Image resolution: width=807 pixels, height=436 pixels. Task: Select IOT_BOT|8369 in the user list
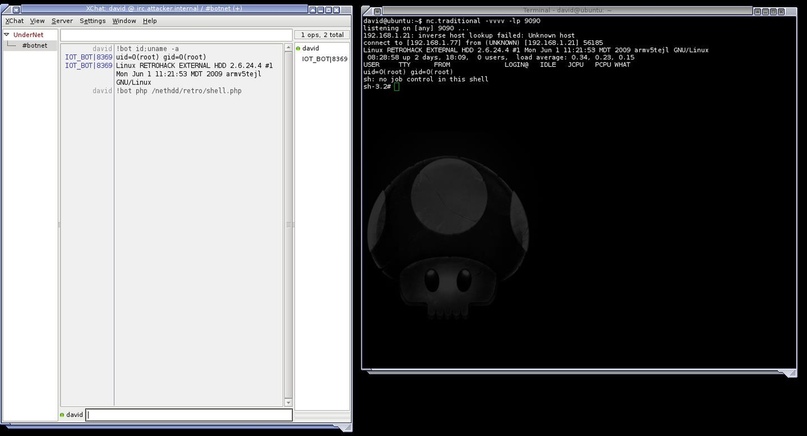[324, 59]
